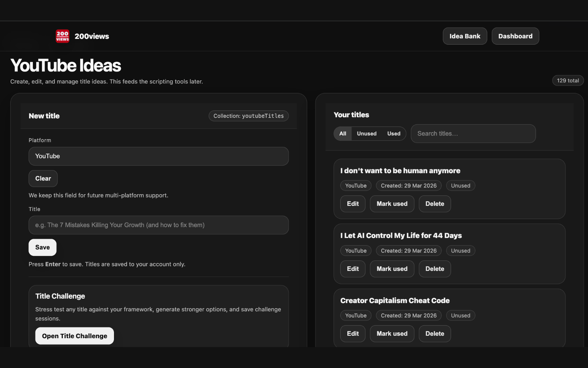588x368 pixels.
Task: Click the search titles box
Action: [473, 134]
